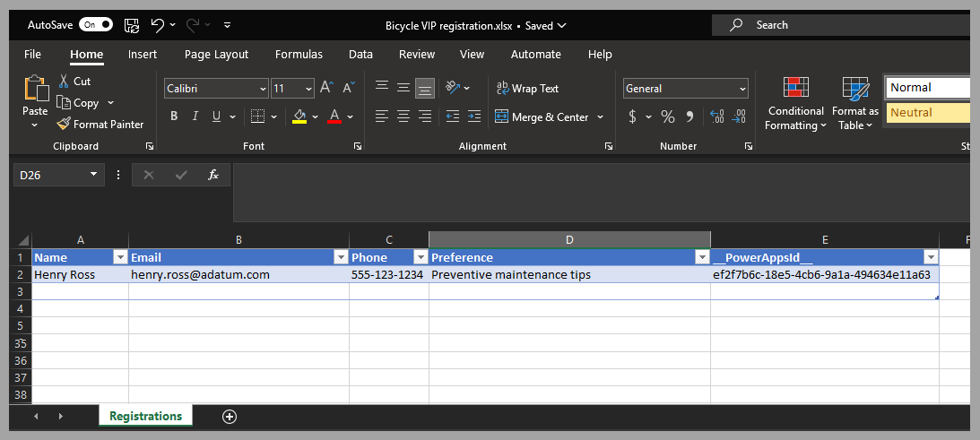Open the Alignment settings dialog launcher

pyautogui.click(x=609, y=146)
